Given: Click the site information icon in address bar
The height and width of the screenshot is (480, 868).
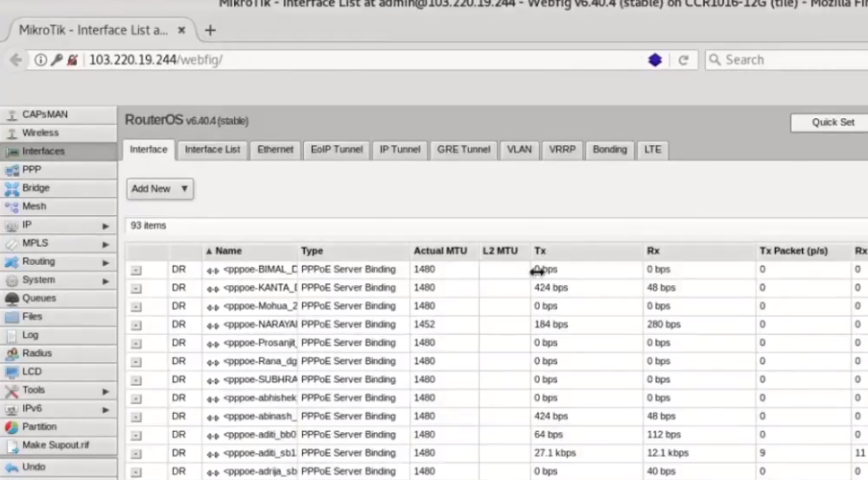Looking at the screenshot, I should pyautogui.click(x=40, y=60).
